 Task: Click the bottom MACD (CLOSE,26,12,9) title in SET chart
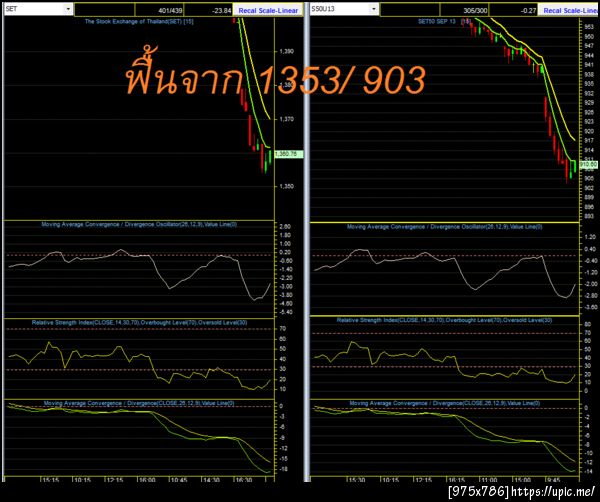coord(139,403)
